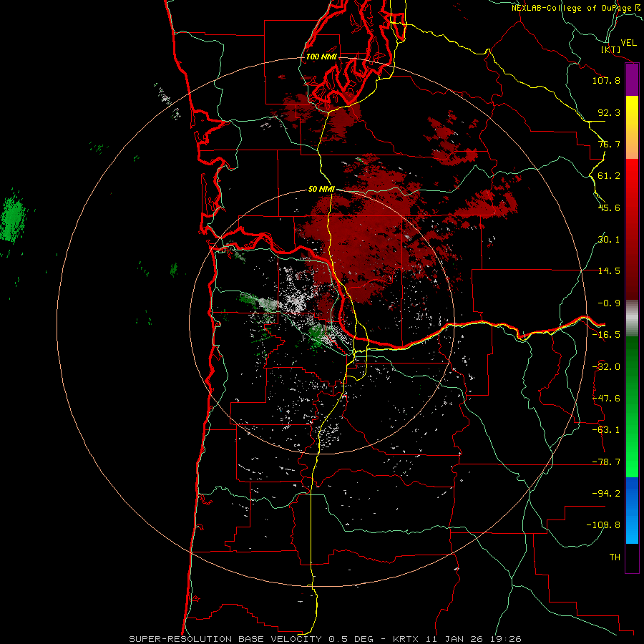
Task: Click the -32.0 velocity scale value
Action: [606, 367]
